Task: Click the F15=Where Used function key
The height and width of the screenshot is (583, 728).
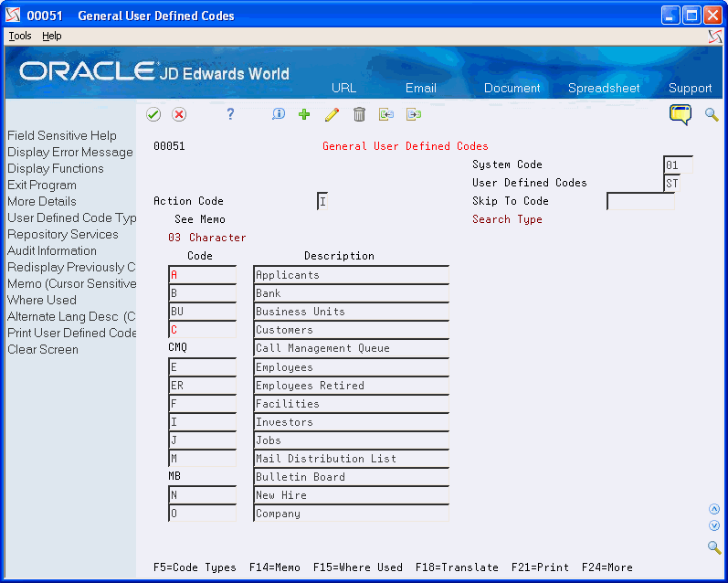Action: pos(357,567)
